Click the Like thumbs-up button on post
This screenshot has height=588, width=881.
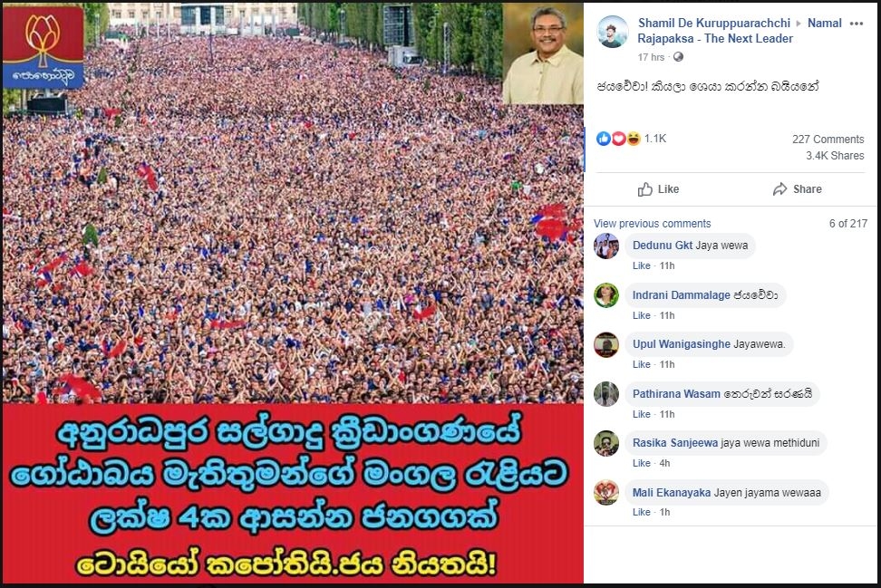pos(659,189)
